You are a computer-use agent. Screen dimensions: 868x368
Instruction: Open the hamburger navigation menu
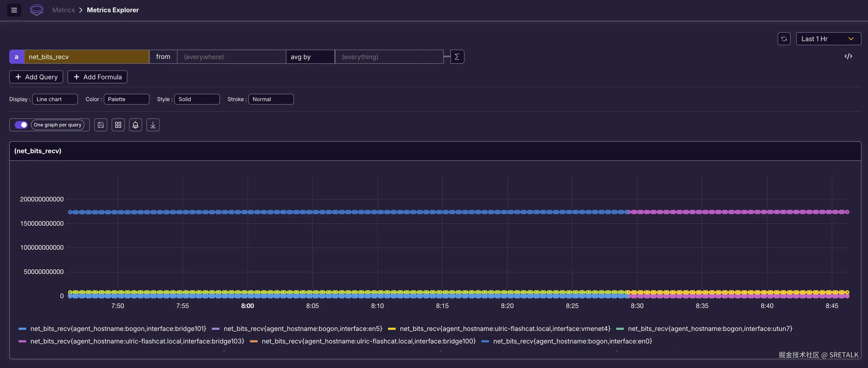tap(14, 10)
